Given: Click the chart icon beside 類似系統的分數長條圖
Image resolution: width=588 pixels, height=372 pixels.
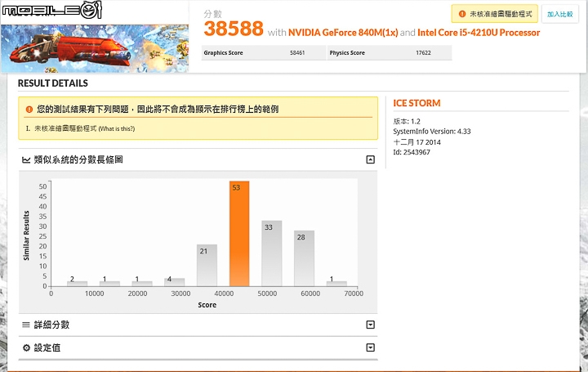Looking at the screenshot, I should 26,160.
